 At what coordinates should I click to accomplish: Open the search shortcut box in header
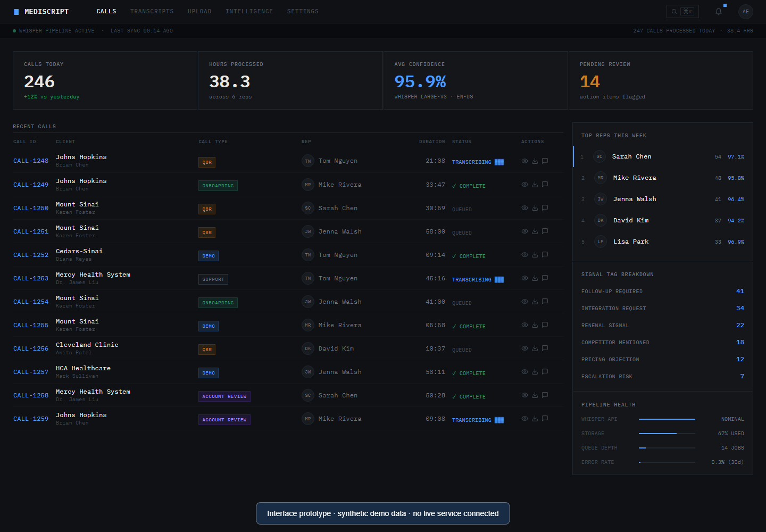[x=682, y=11]
